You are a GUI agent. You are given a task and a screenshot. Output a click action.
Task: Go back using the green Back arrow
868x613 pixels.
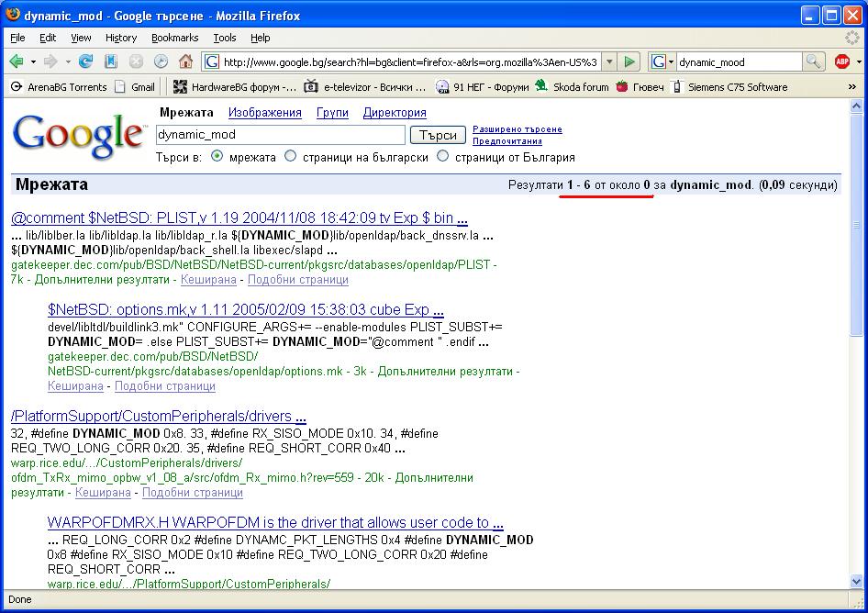16,61
